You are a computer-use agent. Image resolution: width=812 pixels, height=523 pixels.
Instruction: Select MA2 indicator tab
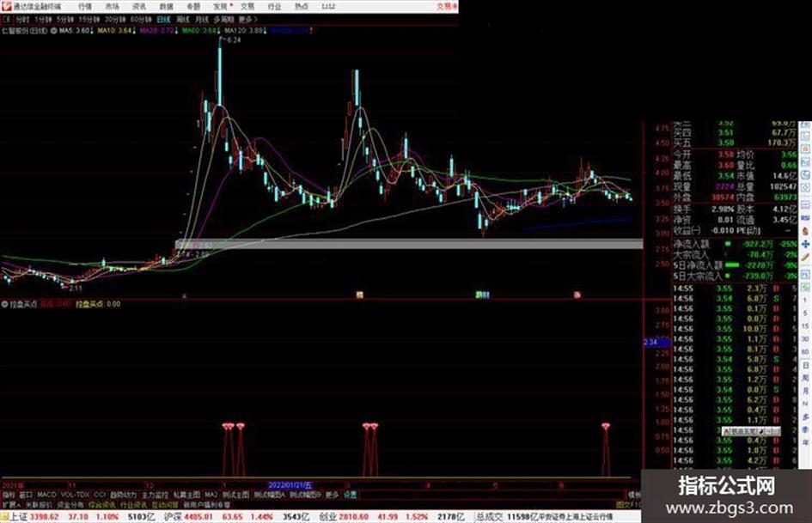(x=211, y=495)
